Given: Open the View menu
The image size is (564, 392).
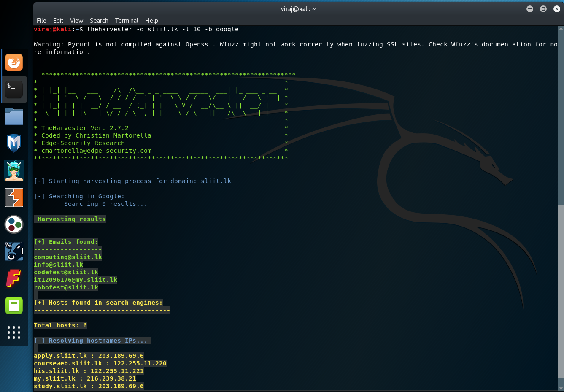Looking at the screenshot, I should pyautogui.click(x=76, y=21).
